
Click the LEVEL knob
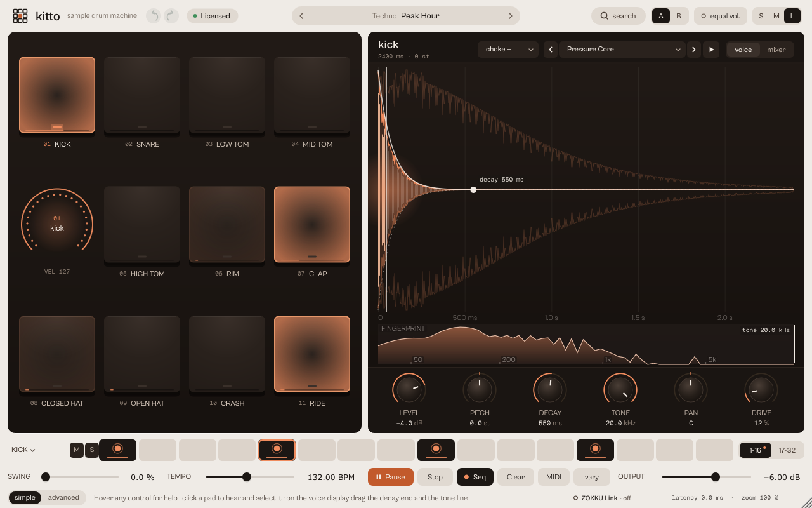coord(409,389)
